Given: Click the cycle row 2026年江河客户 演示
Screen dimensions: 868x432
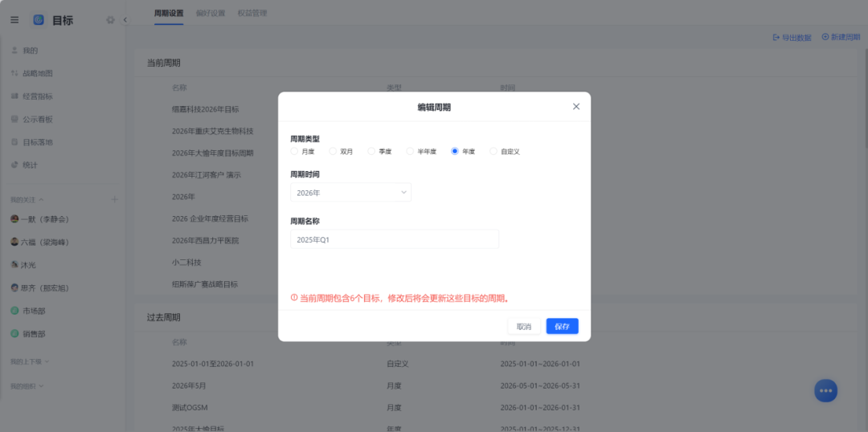Looking at the screenshot, I should point(207,175).
